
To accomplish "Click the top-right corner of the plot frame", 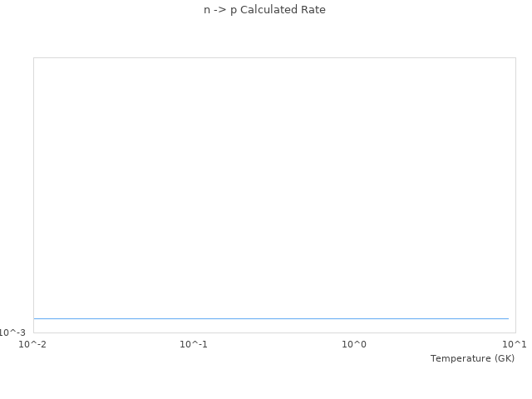I will (515, 58).
